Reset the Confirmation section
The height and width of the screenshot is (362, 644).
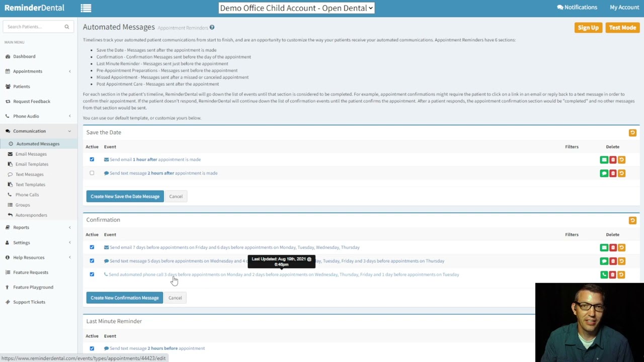pyautogui.click(x=632, y=220)
